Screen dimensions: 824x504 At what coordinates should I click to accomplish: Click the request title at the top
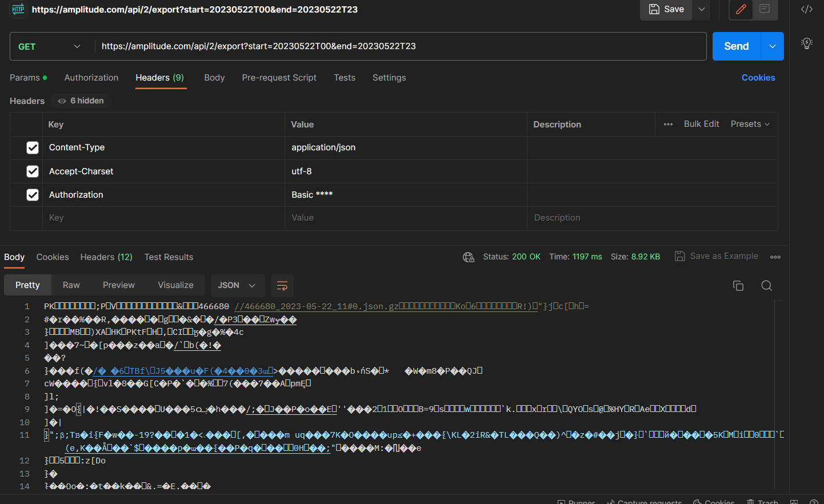point(195,10)
